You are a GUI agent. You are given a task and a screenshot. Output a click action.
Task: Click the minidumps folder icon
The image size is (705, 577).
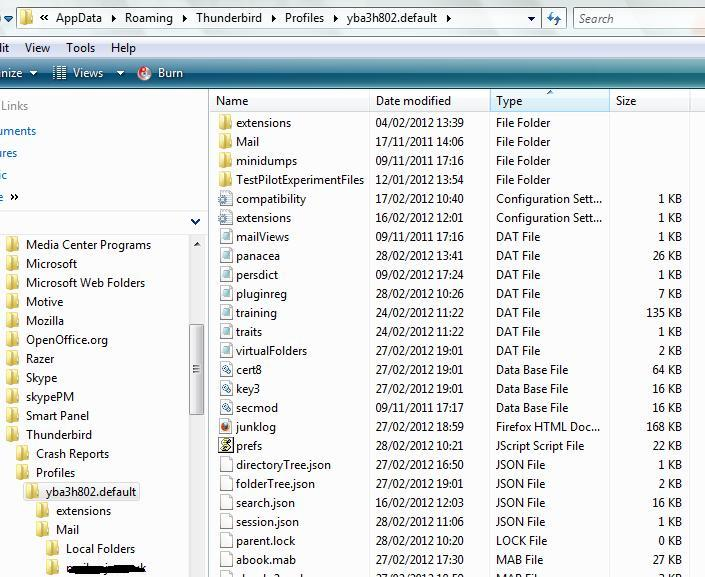(225, 161)
